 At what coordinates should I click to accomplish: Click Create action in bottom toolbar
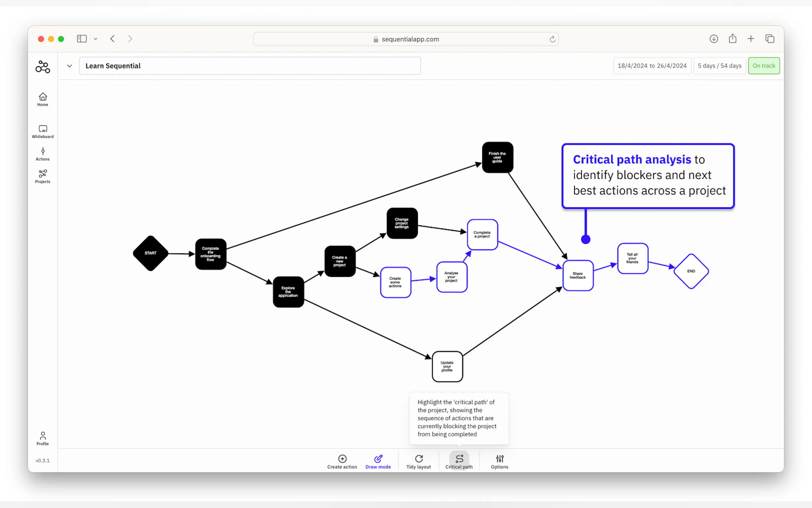click(x=342, y=462)
